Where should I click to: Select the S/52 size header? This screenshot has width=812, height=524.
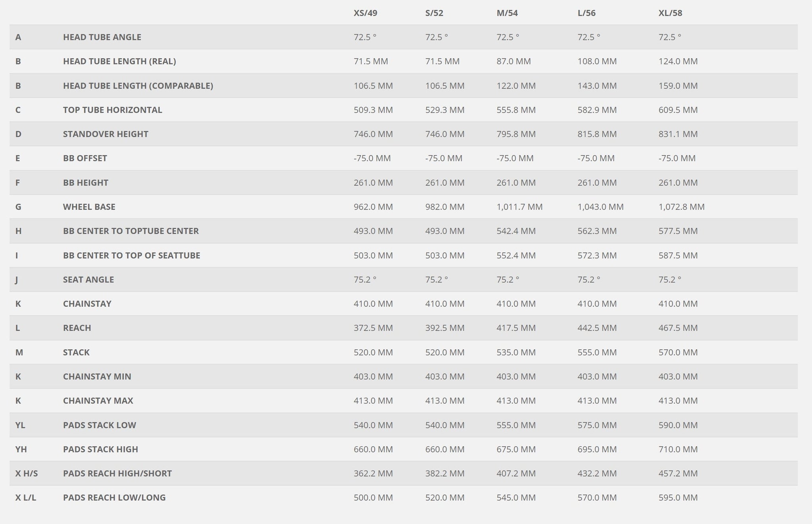[434, 13]
